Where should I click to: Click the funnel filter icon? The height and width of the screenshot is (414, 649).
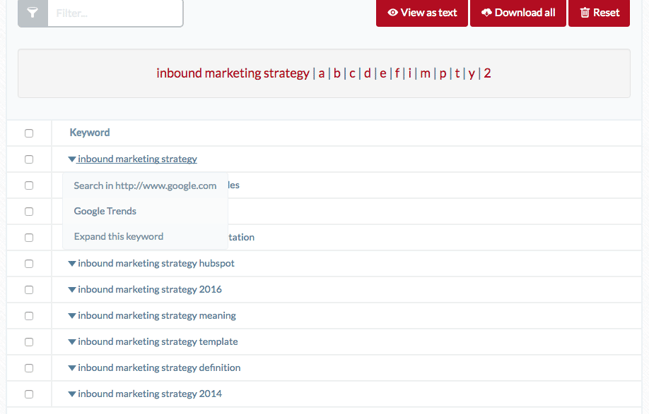pyautogui.click(x=33, y=13)
